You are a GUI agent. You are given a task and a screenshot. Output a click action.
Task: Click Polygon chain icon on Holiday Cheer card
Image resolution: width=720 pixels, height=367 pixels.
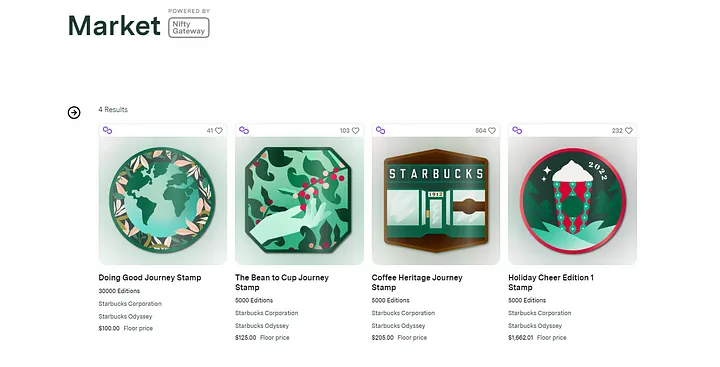coord(517,130)
